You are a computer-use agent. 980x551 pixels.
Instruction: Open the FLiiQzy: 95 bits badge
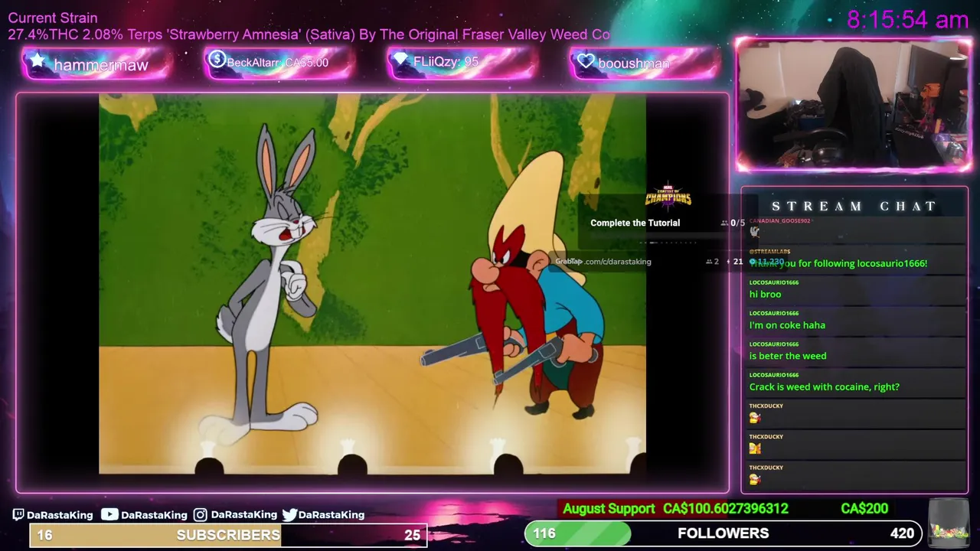coord(462,63)
